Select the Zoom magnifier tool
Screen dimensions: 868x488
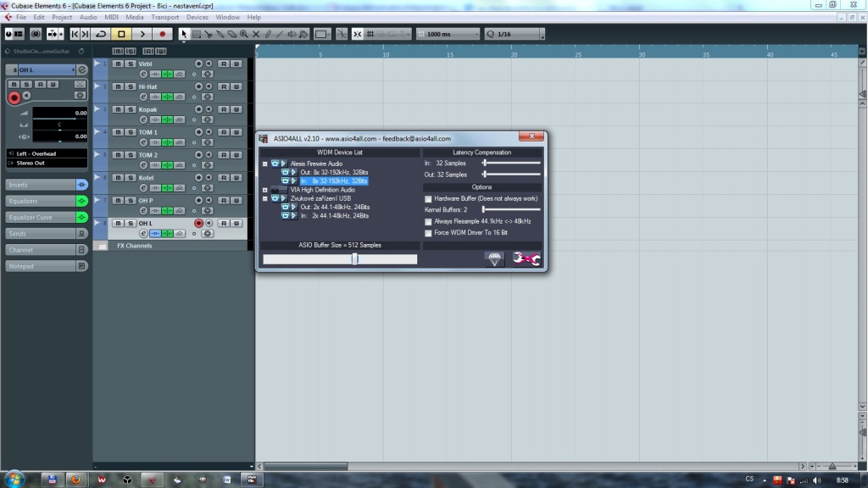click(244, 34)
